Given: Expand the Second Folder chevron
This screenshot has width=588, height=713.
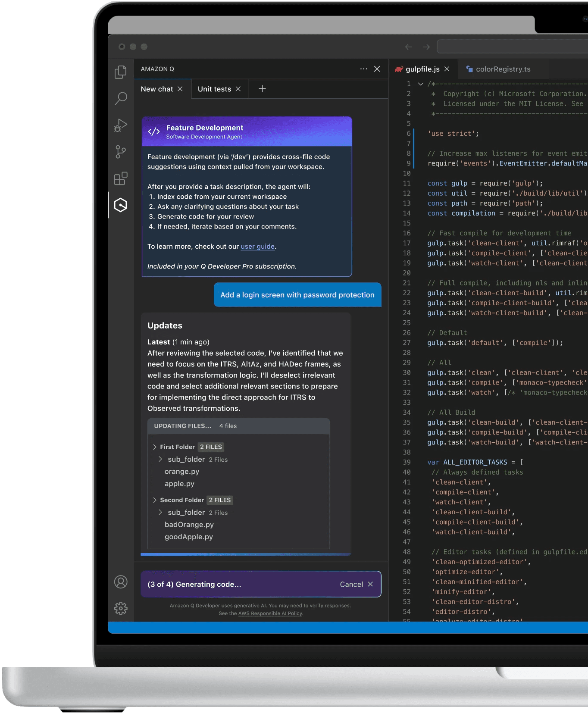Looking at the screenshot, I should [x=154, y=500].
